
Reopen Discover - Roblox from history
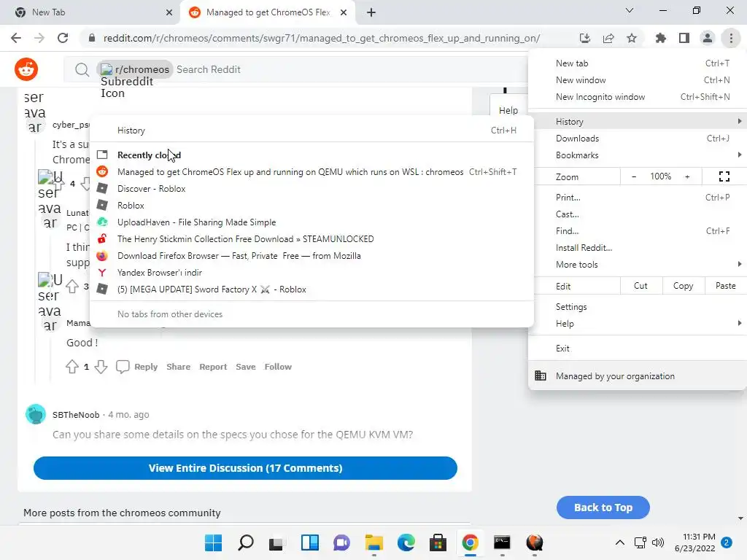(x=311, y=189)
